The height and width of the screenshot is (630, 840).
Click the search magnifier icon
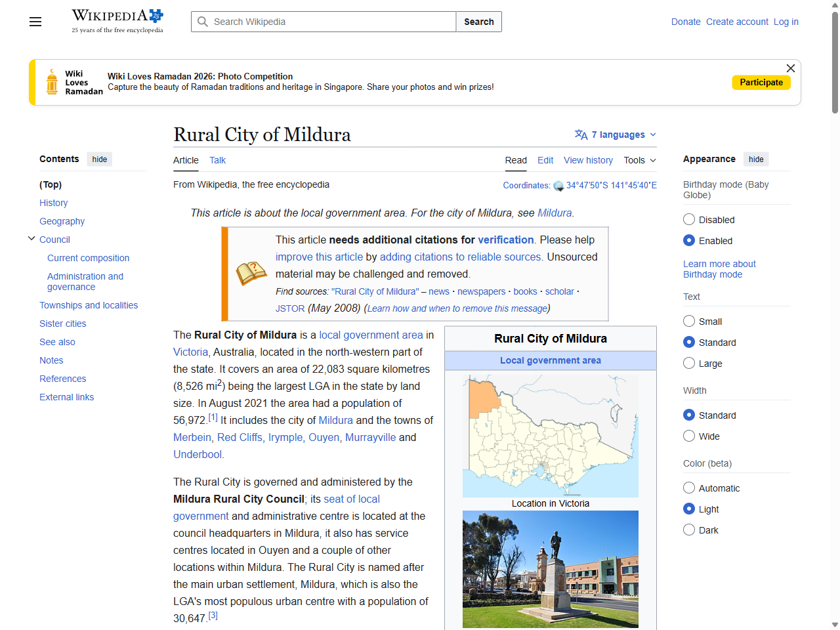(203, 22)
